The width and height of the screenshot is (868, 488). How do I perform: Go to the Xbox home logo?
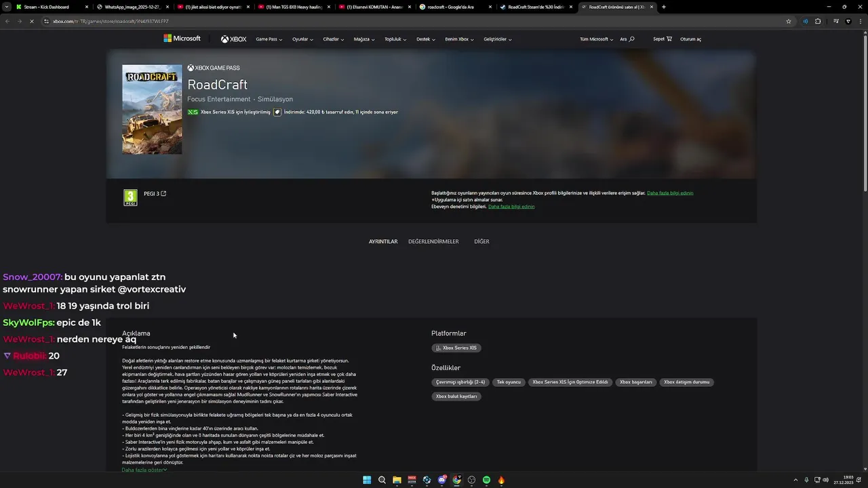tap(233, 39)
